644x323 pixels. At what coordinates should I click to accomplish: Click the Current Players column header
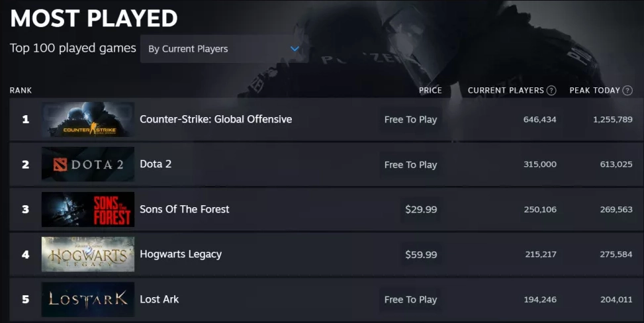click(x=506, y=91)
